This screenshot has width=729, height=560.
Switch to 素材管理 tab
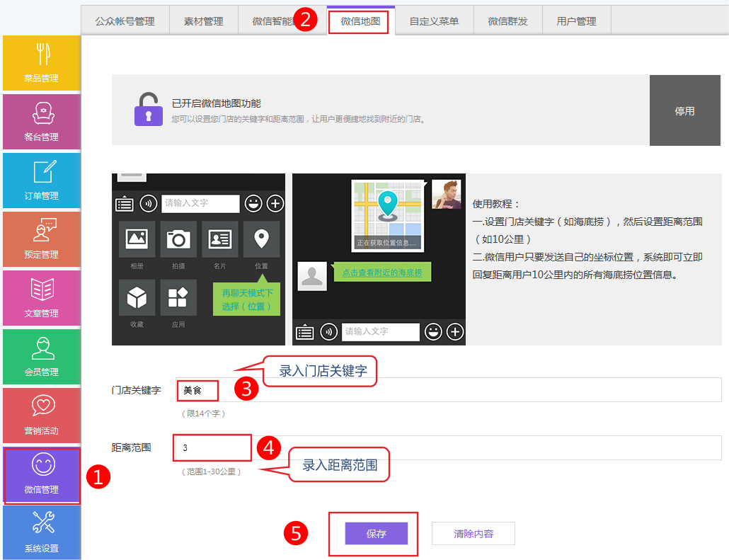203,21
